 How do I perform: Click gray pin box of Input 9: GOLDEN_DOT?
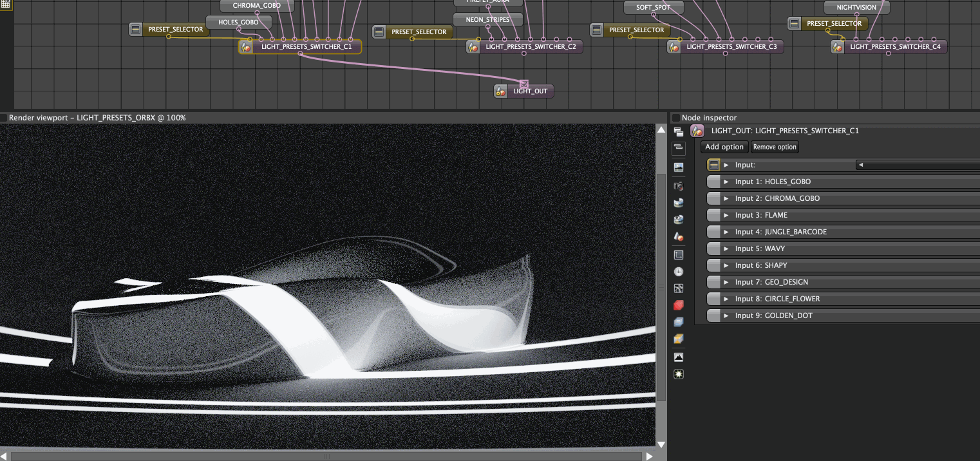[713, 315]
